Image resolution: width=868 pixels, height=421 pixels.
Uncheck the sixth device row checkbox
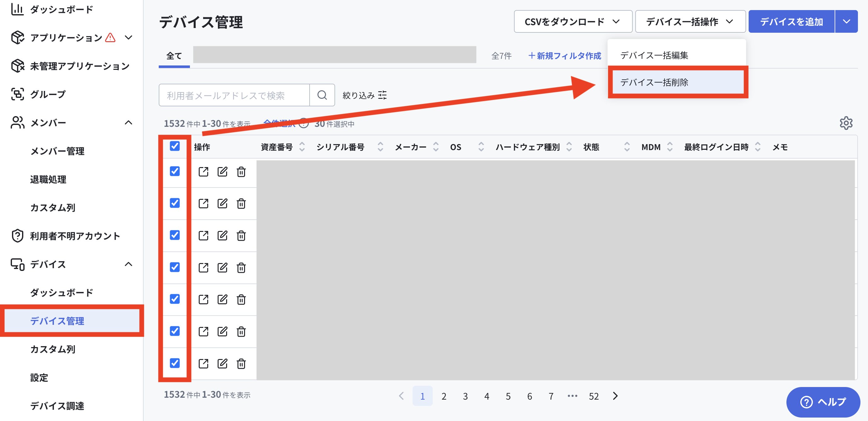tap(174, 331)
